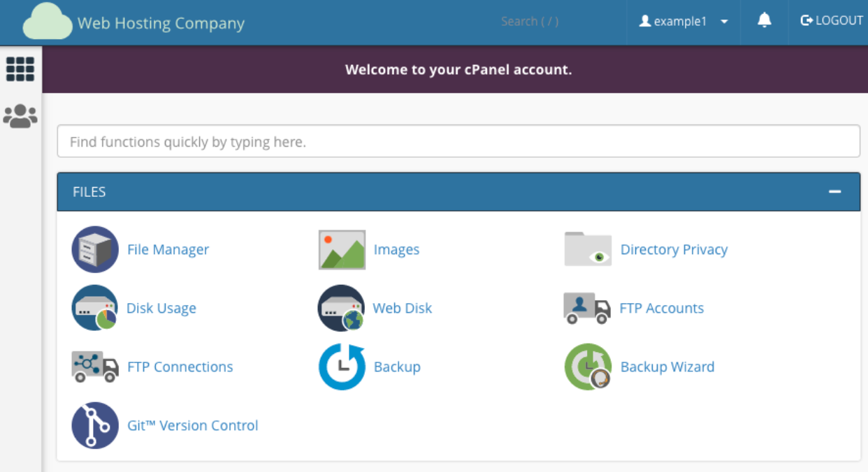Screen dimensions: 868x472
Task: Click the top Search field
Action: [x=530, y=22]
